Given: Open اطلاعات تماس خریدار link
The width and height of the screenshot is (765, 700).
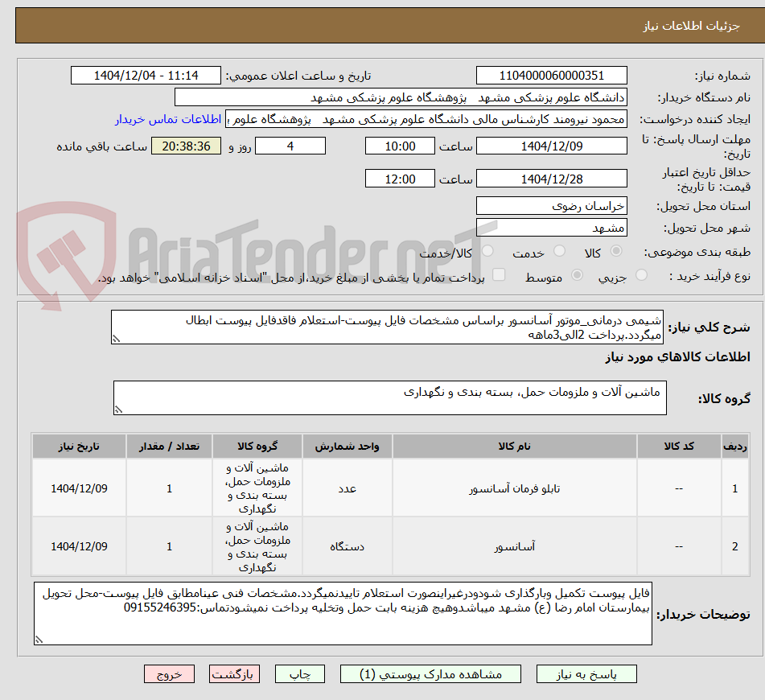Looking at the screenshot, I should click(x=168, y=119).
